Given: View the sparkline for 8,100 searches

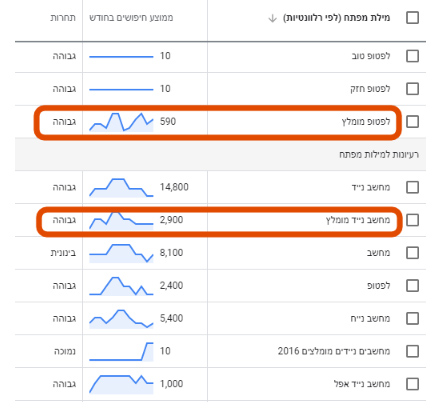Looking at the screenshot, I should click(121, 253).
